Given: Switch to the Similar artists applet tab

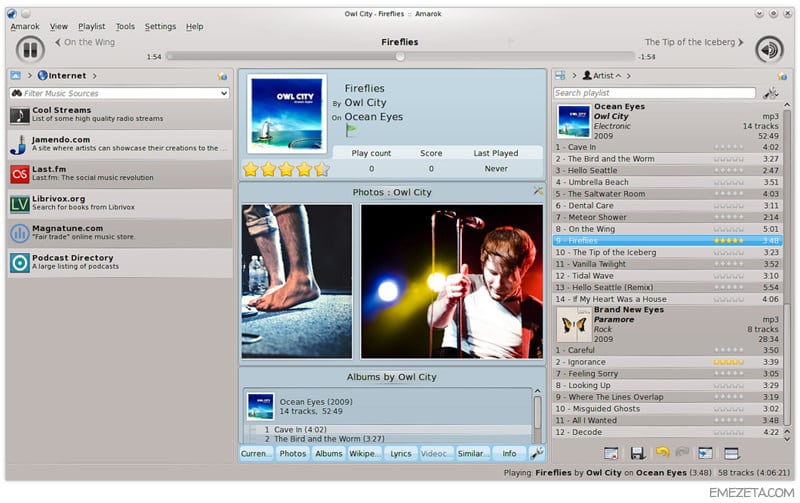Looking at the screenshot, I should 472,453.
